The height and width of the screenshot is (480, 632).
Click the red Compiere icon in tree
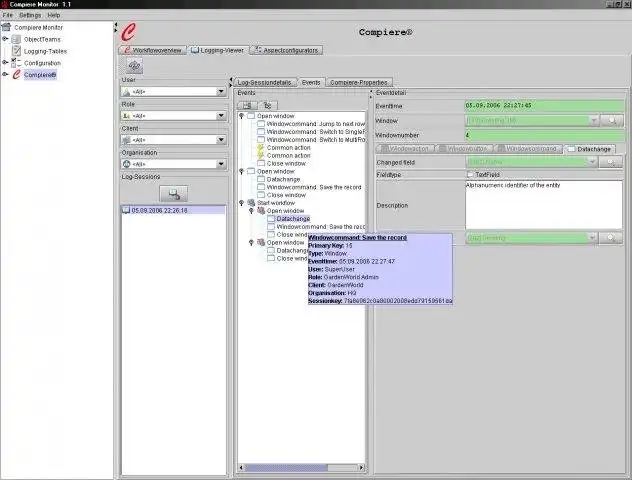[16, 75]
